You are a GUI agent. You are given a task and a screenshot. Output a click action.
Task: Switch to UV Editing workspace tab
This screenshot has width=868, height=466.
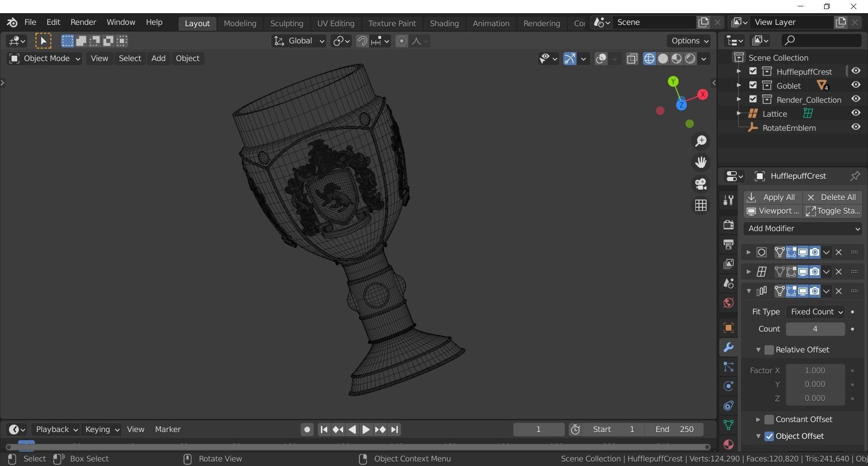tap(335, 23)
